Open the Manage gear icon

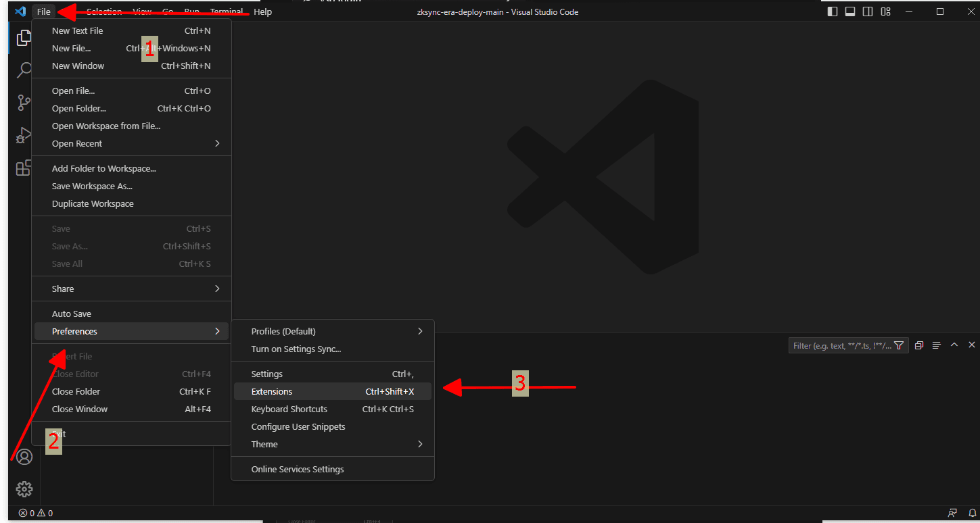click(24, 489)
